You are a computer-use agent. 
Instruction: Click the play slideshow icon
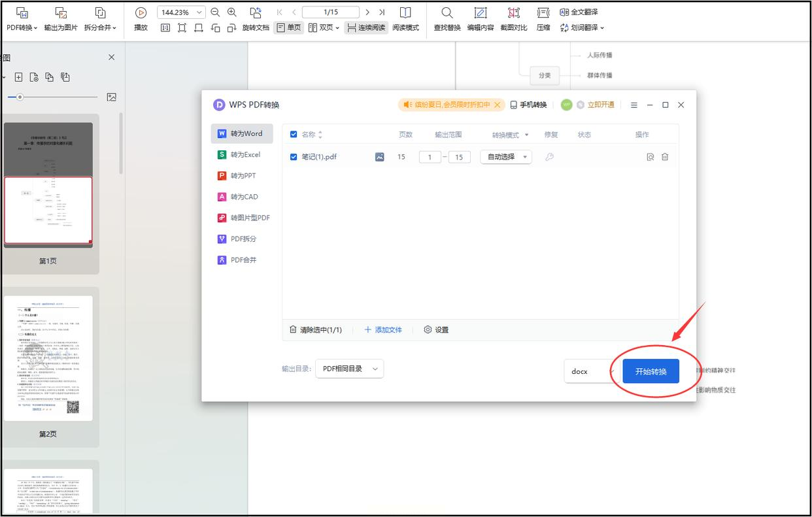coord(141,12)
